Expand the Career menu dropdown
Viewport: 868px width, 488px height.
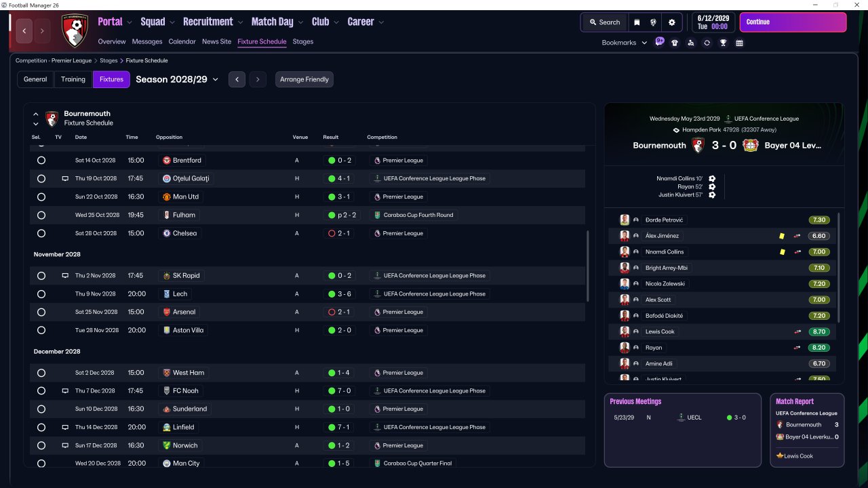(381, 22)
